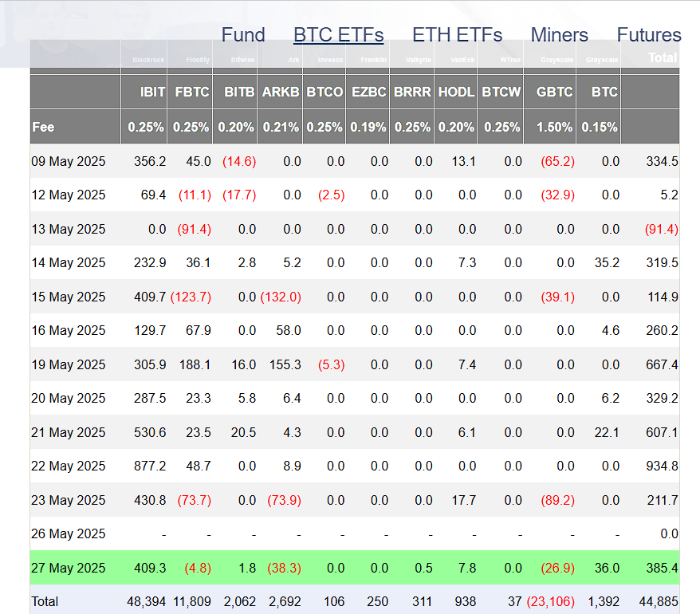Select ARKB outflow (132.0) on 15 May
700x614 pixels.
coord(281,297)
